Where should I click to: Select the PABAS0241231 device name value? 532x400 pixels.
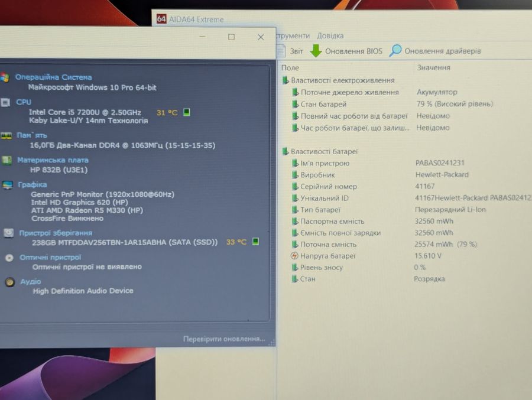point(440,163)
